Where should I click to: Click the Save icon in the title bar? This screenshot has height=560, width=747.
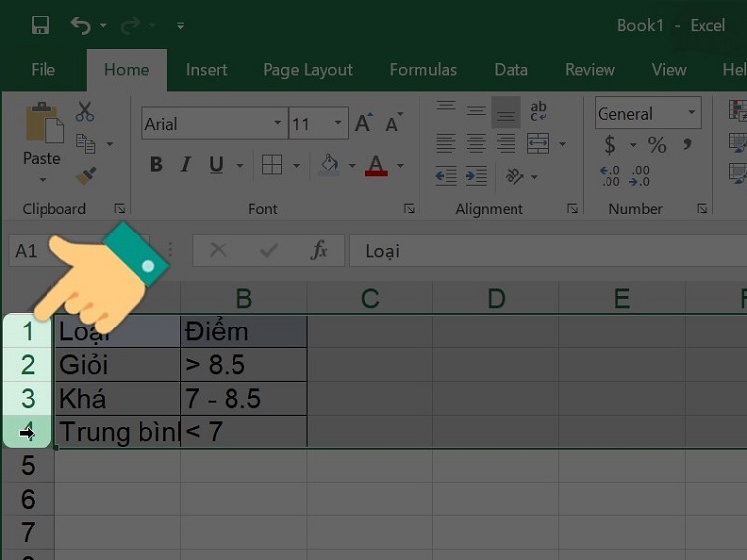[41, 25]
